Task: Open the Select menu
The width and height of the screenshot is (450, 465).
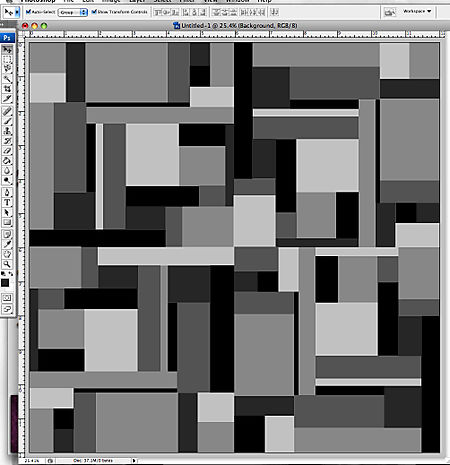Action: click(x=162, y=1)
